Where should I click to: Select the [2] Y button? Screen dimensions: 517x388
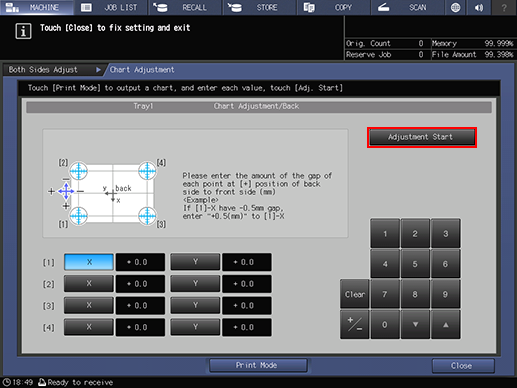coord(195,284)
